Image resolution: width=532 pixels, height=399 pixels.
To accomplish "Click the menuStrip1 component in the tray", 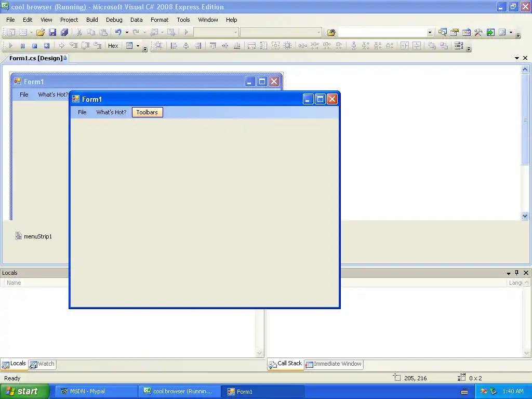I will [34, 236].
